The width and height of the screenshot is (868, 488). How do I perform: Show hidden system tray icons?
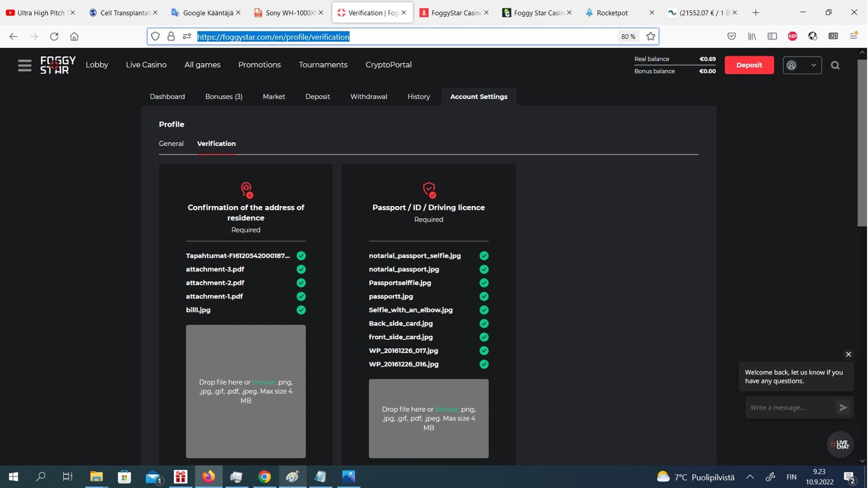pyautogui.click(x=750, y=477)
